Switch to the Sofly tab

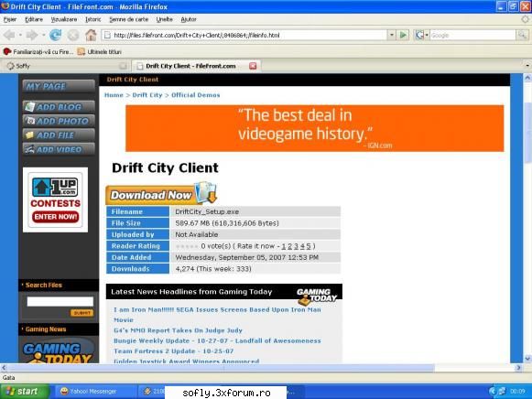click(x=66, y=66)
